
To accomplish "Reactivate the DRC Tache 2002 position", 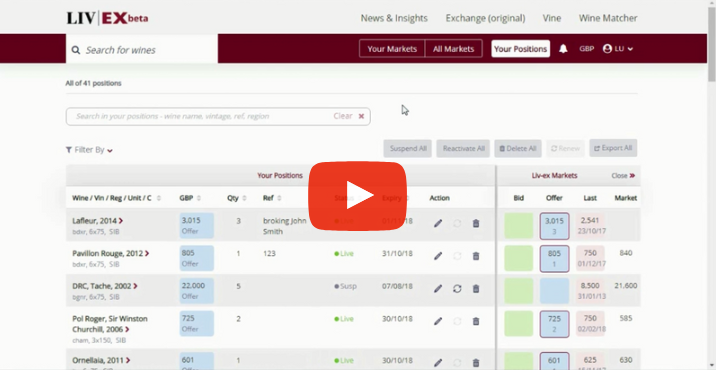I will click(457, 289).
